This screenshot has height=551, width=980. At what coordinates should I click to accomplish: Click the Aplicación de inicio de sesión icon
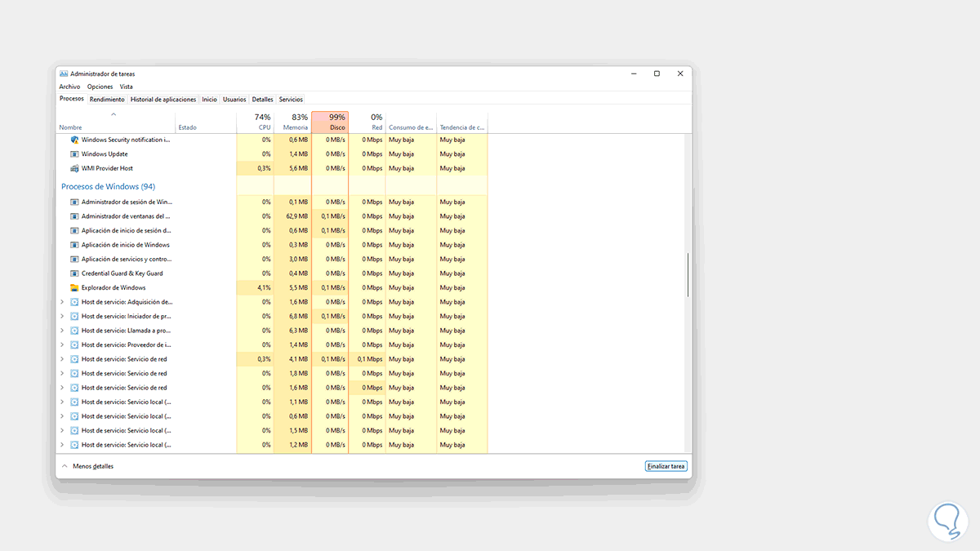click(74, 230)
